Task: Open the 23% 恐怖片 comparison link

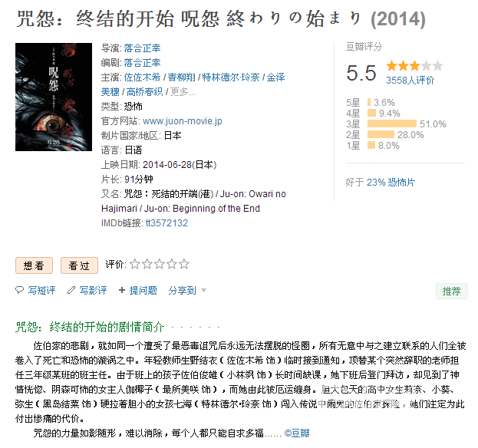Action: [x=391, y=183]
